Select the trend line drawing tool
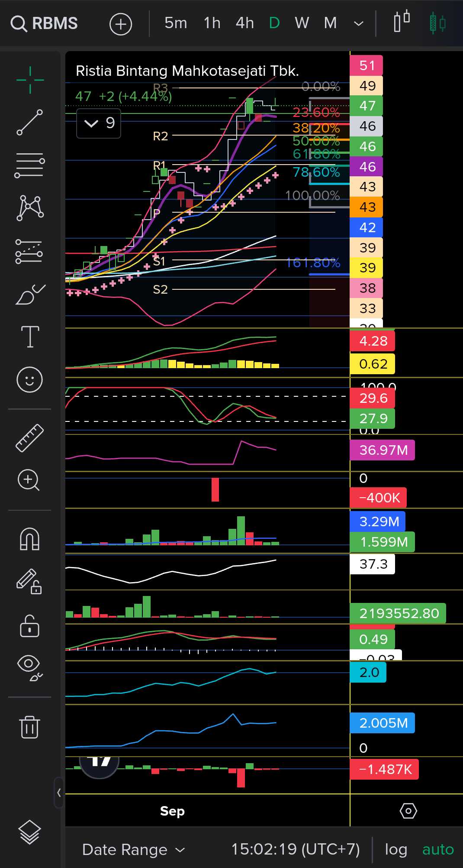This screenshot has height=868, width=463. (x=30, y=123)
